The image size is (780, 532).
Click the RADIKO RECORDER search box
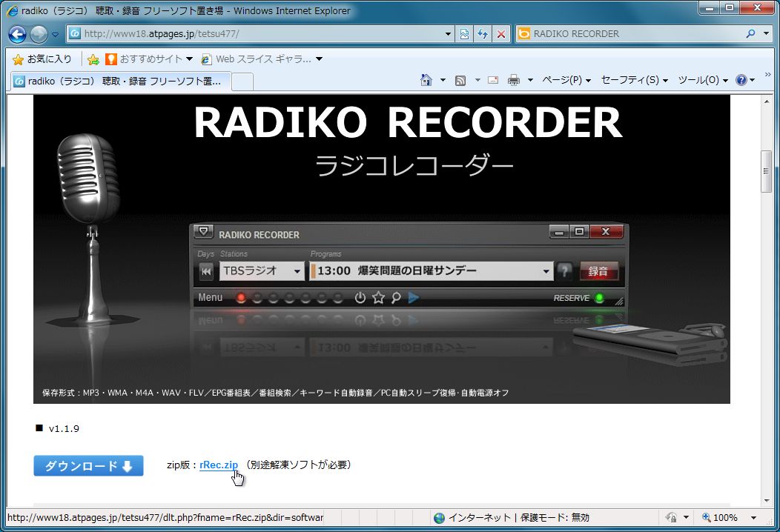[x=629, y=34]
